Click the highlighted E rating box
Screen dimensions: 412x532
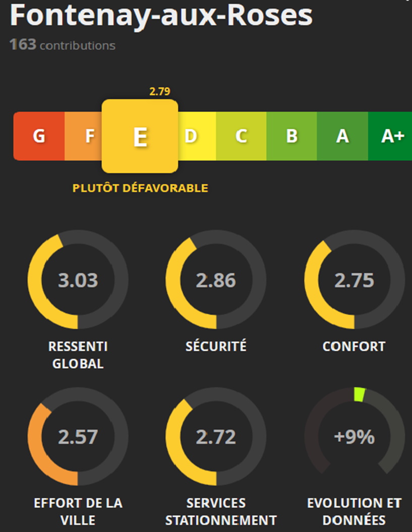(140, 136)
